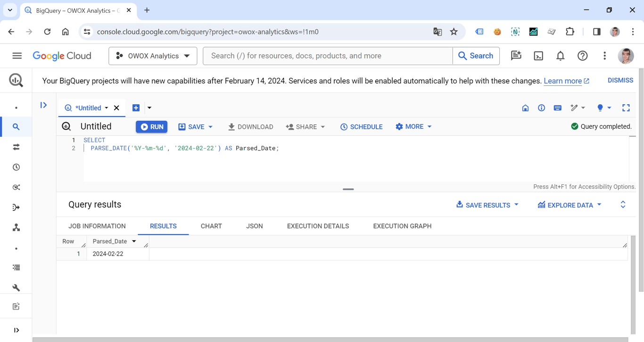Open OWOX Analytics project selector
Viewport: 644px width, 342px height.
[153, 56]
